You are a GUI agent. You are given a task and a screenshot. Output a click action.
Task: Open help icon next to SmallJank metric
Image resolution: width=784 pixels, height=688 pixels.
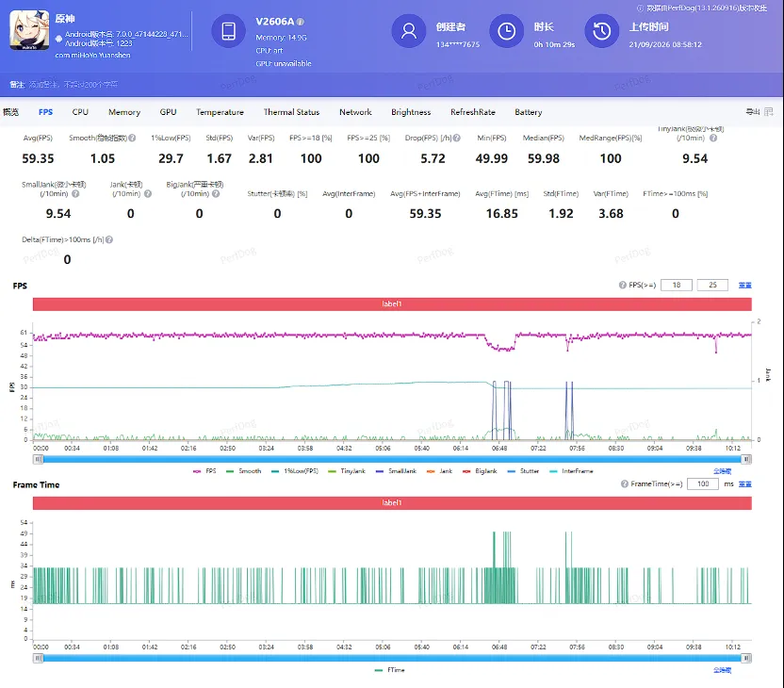[x=75, y=193]
